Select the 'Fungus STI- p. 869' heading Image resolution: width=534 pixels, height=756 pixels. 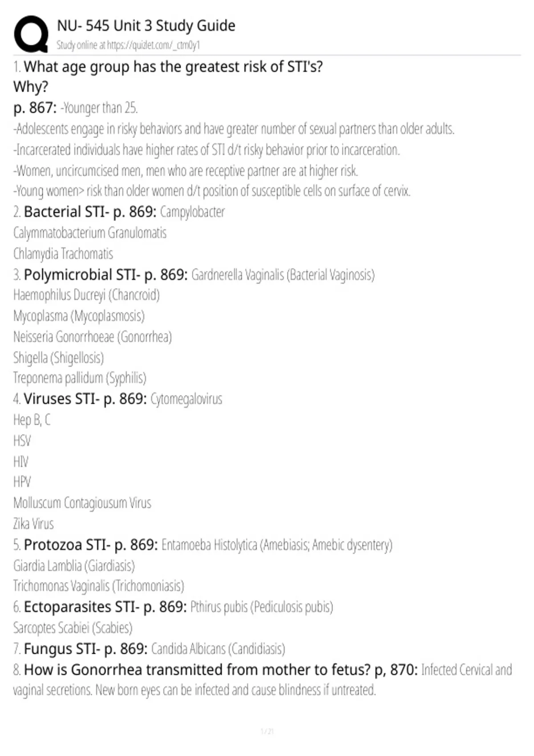pyautogui.click(x=85, y=649)
